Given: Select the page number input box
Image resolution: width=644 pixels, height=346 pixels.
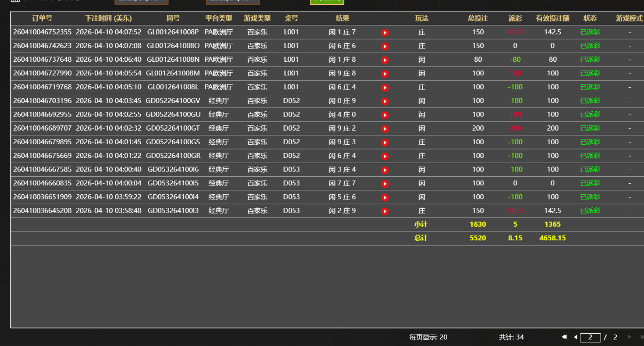Looking at the screenshot, I should (x=590, y=337).
